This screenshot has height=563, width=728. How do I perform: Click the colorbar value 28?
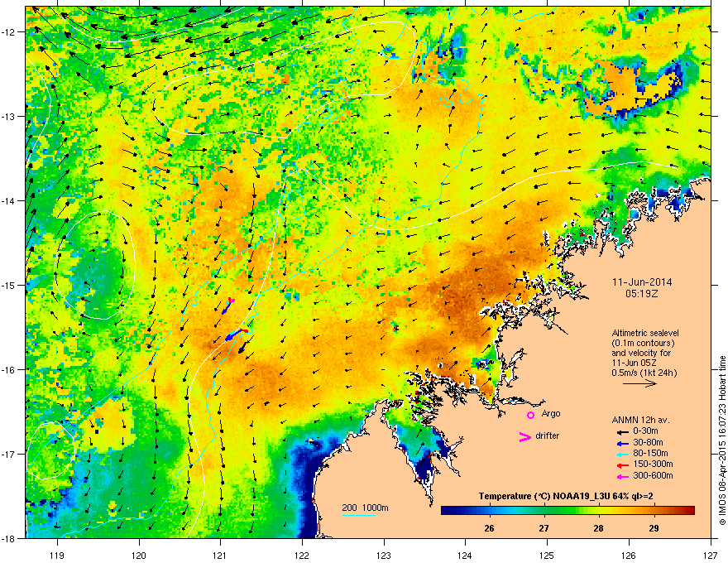pyautogui.click(x=598, y=528)
